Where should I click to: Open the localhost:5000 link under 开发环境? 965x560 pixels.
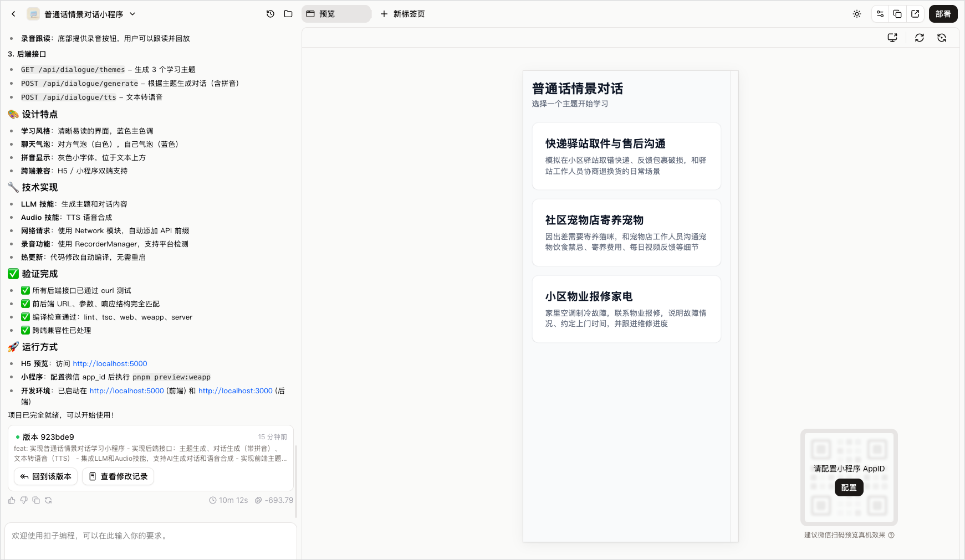coord(127,391)
